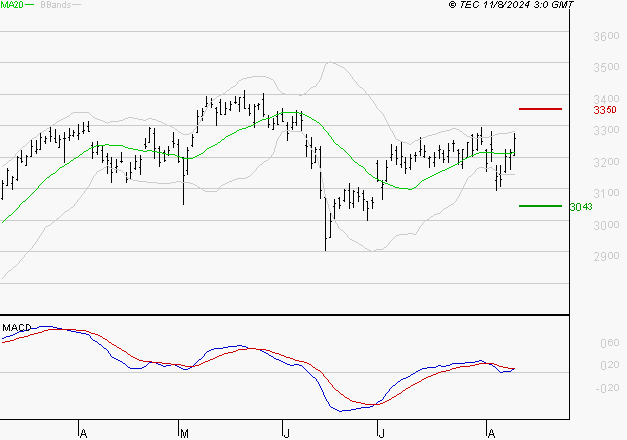Click the M month label
Screen dimensions: 627x440
click(x=184, y=434)
